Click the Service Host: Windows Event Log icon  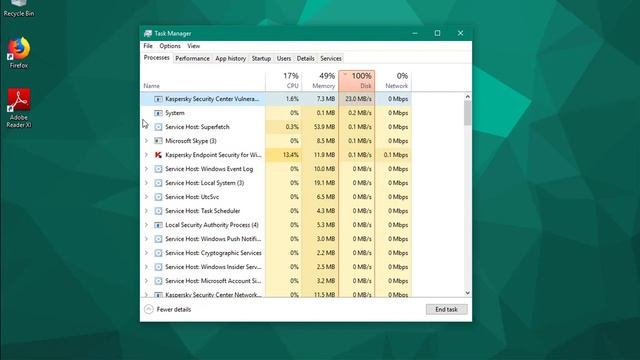(158, 169)
